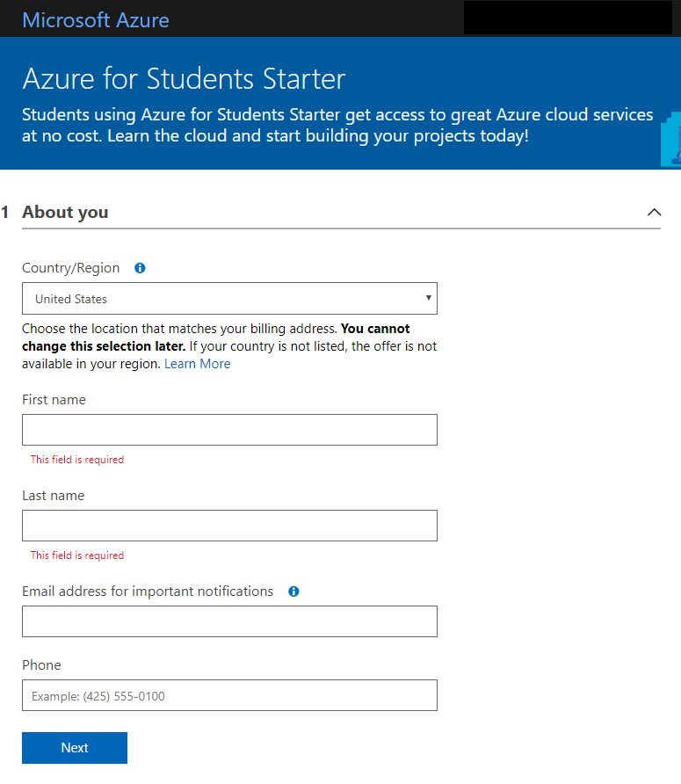Click error message under First name

(77, 460)
